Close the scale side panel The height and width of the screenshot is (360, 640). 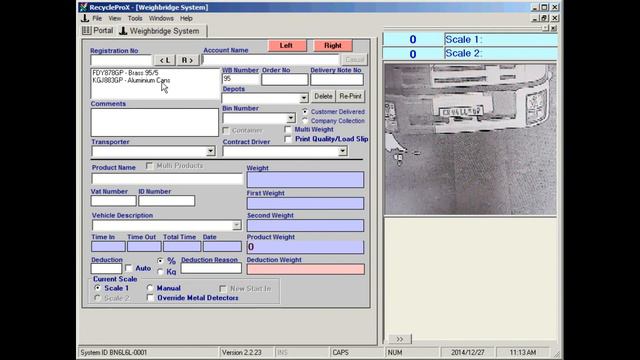pyautogui.click(x=553, y=28)
